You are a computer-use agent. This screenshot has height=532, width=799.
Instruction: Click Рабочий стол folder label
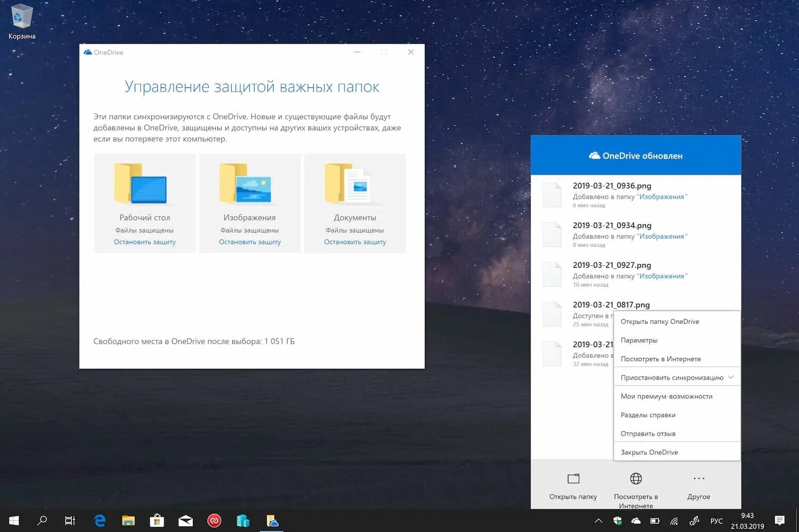(x=144, y=218)
